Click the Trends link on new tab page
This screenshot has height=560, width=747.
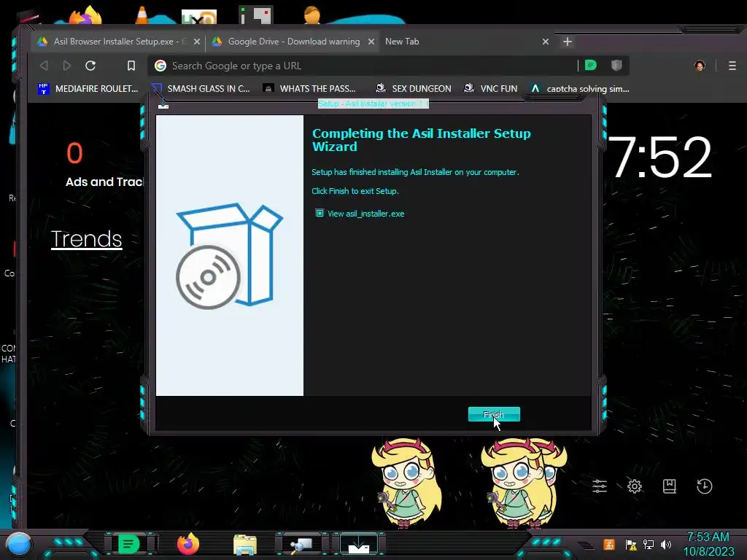pos(87,239)
